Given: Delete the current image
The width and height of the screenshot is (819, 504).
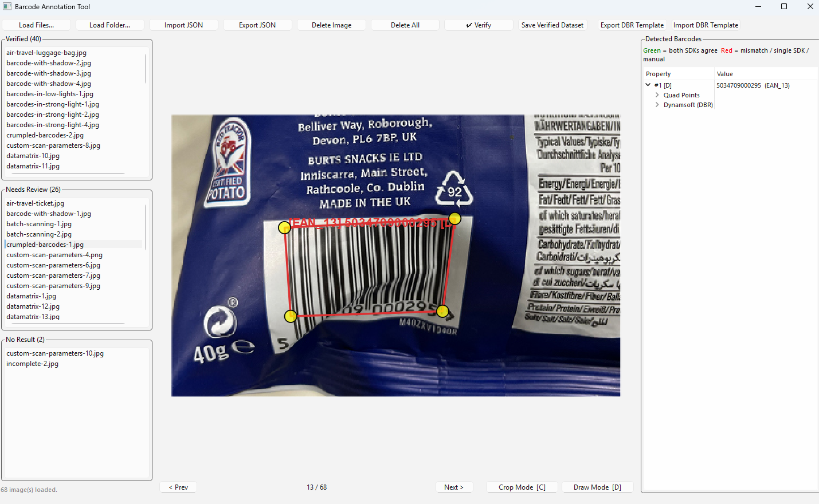Looking at the screenshot, I should click(331, 25).
